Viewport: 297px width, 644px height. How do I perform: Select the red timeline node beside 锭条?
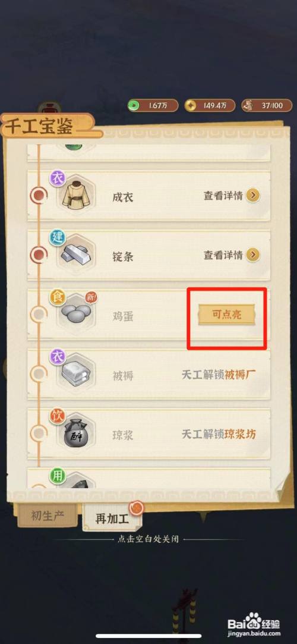click(39, 255)
